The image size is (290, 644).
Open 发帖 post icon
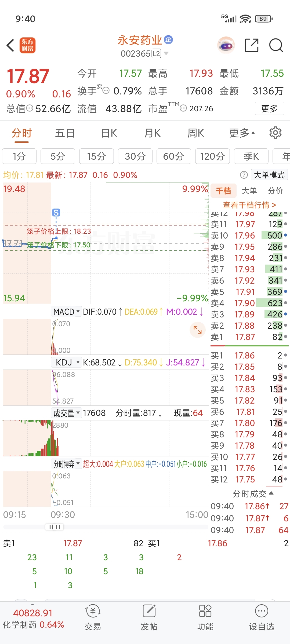149,617
